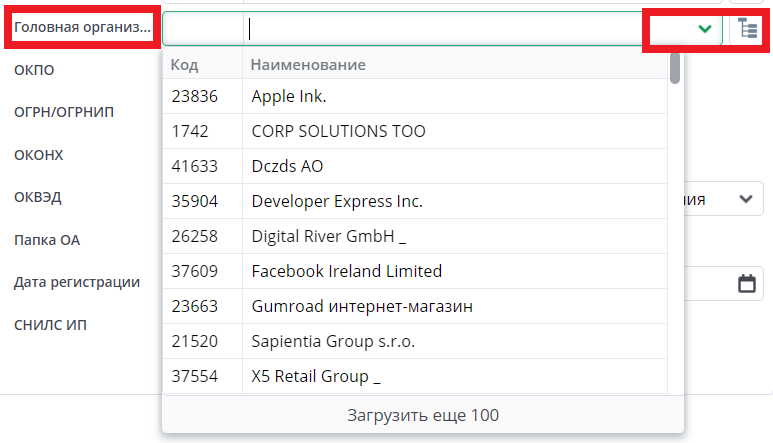The image size is (773, 443).
Task: Click the Наименование column header
Action: (x=308, y=65)
